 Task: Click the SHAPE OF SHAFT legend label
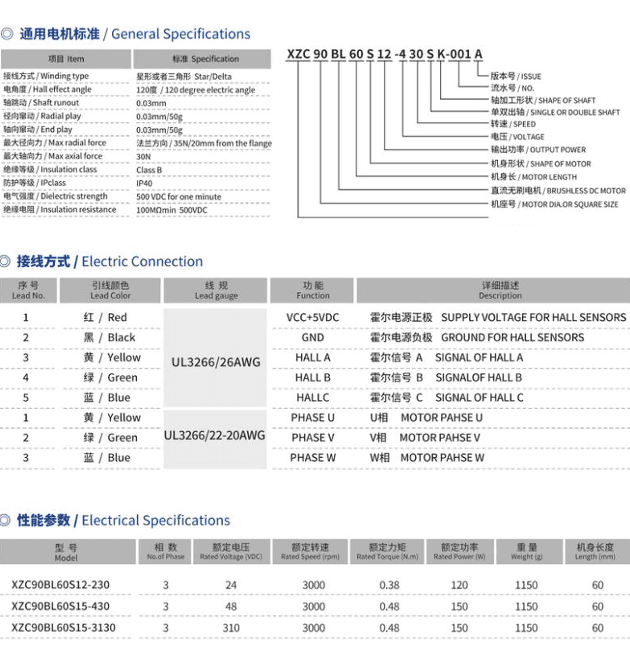coord(543,101)
